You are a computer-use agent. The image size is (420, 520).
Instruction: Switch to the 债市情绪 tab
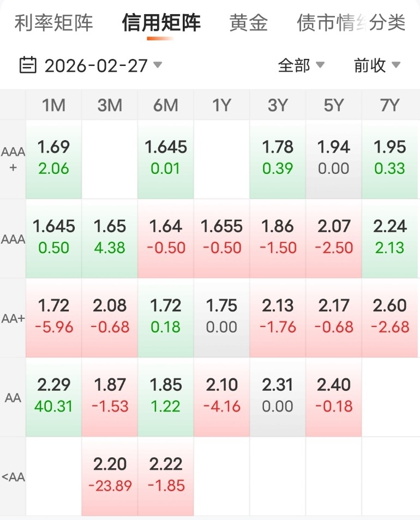[330, 23]
